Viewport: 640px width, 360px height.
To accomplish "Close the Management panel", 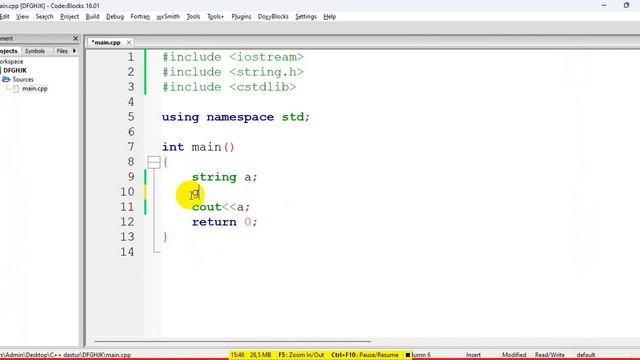I will pyautogui.click(x=76, y=38).
